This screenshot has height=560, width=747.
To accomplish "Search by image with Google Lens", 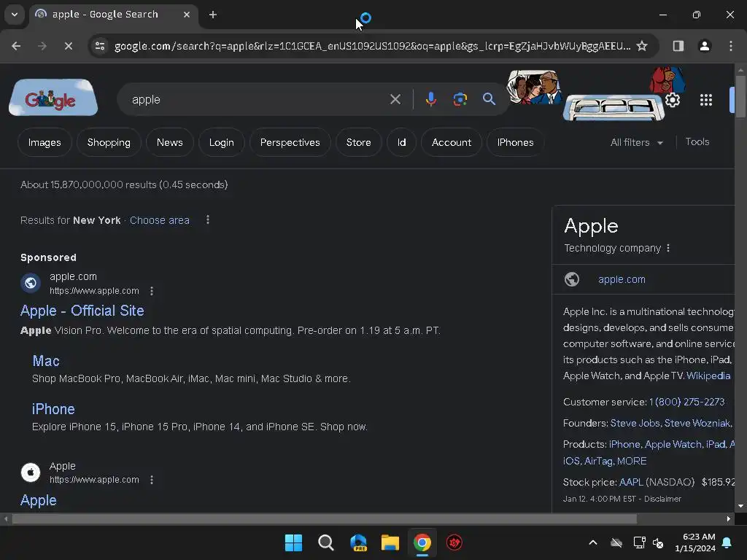I will pyautogui.click(x=460, y=99).
